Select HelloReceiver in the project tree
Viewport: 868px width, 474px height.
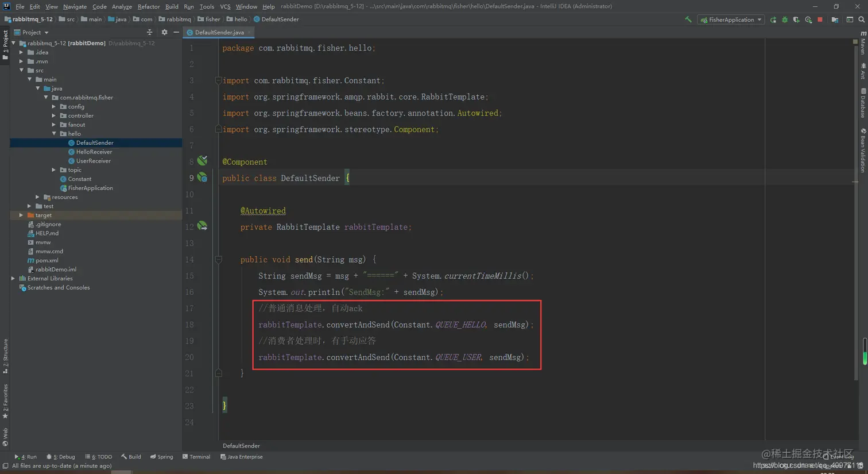point(94,152)
